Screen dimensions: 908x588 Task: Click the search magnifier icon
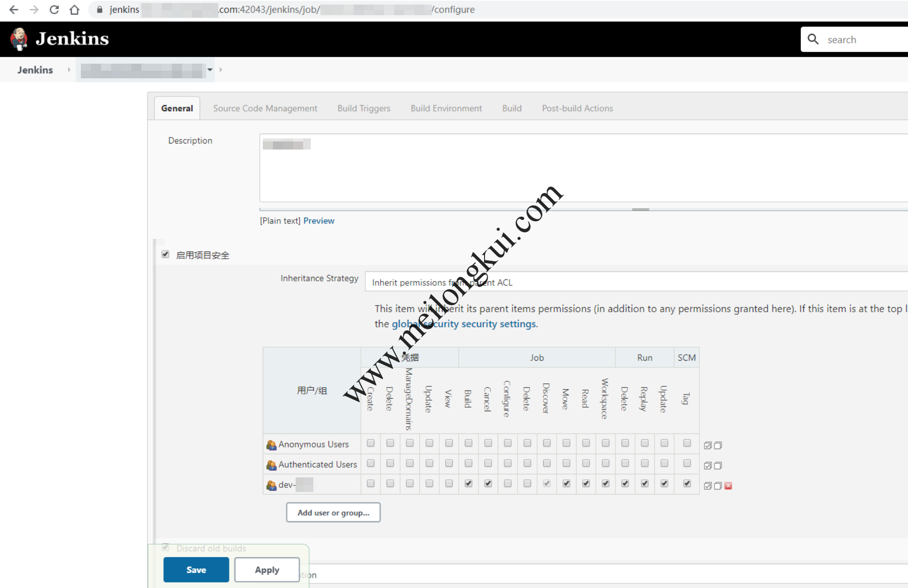[x=813, y=39]
